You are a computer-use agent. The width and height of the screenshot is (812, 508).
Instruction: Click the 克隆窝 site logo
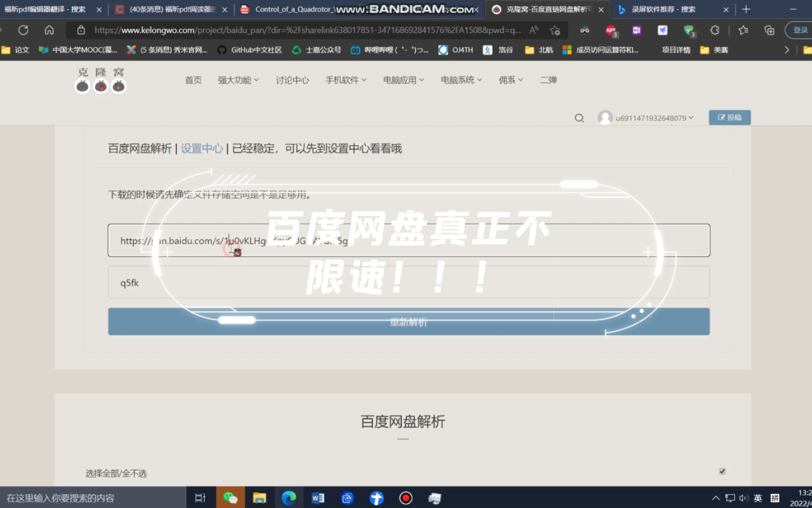(x=101, y=80)
